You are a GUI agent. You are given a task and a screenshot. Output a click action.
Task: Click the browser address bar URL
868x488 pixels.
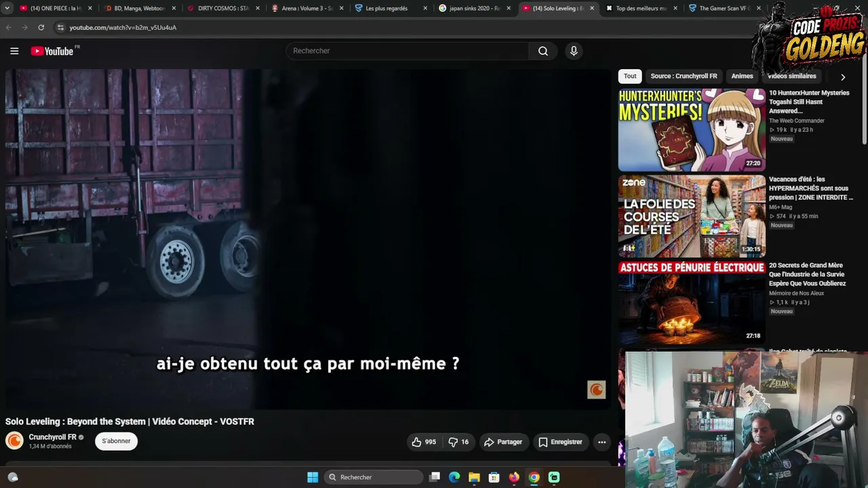[x=123, y=28]
